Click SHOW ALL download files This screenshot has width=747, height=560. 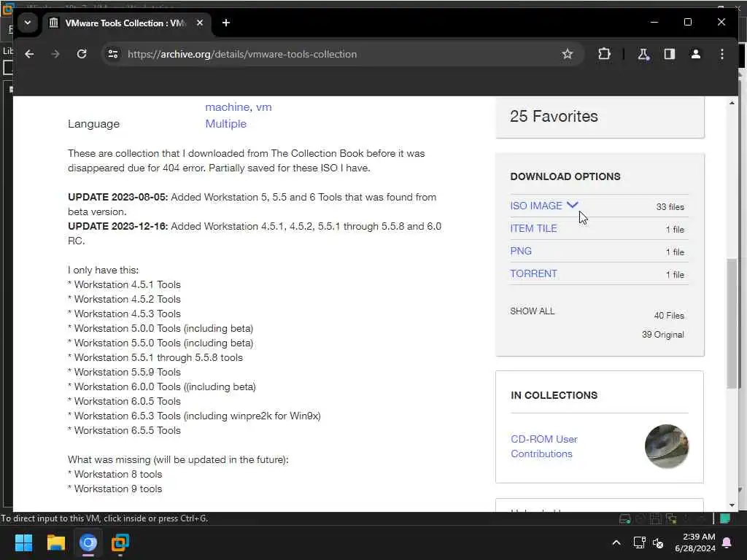pos(532,311)
